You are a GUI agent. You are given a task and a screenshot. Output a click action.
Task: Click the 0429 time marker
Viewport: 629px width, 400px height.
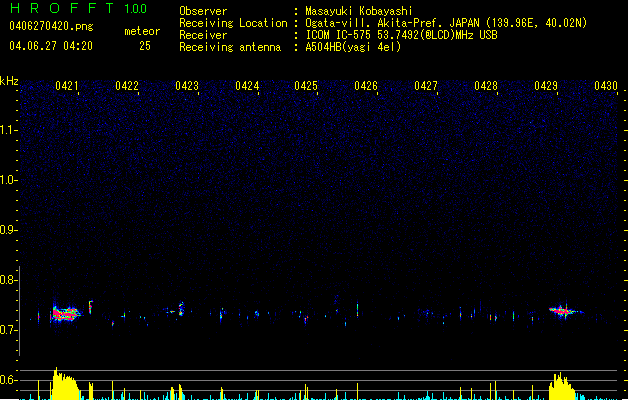pyautogui.click(x=546, y=86)
